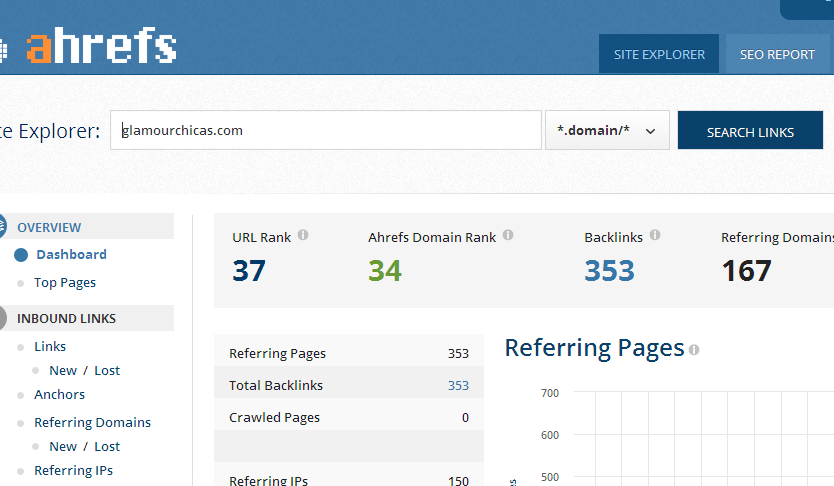
Task: Click the Search Links button
Action: point(750,130)
